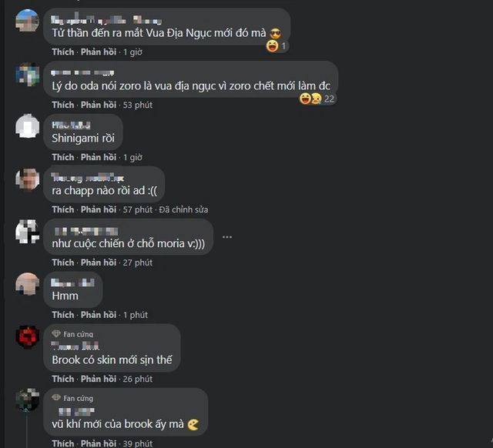Click the diamond Fan cứng badge on Brook skin comment
This screenshot has height=448, width=493.
(x=56, y=333)
